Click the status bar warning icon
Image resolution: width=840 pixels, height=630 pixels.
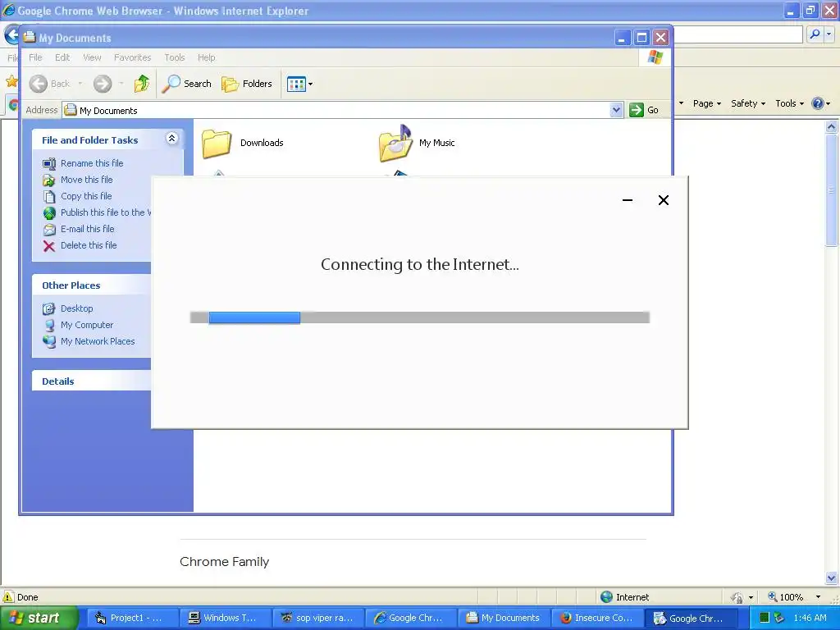coord(8,597)
